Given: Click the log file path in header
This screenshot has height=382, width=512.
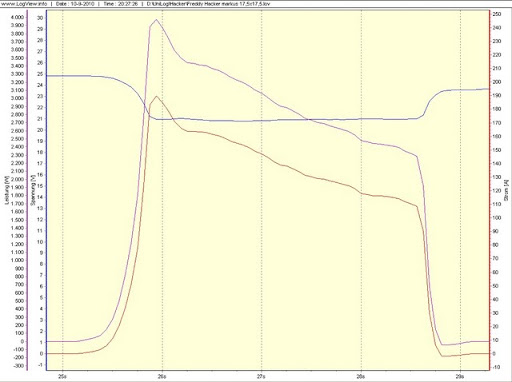Looking at the screenshot, I should click(209, 4).
